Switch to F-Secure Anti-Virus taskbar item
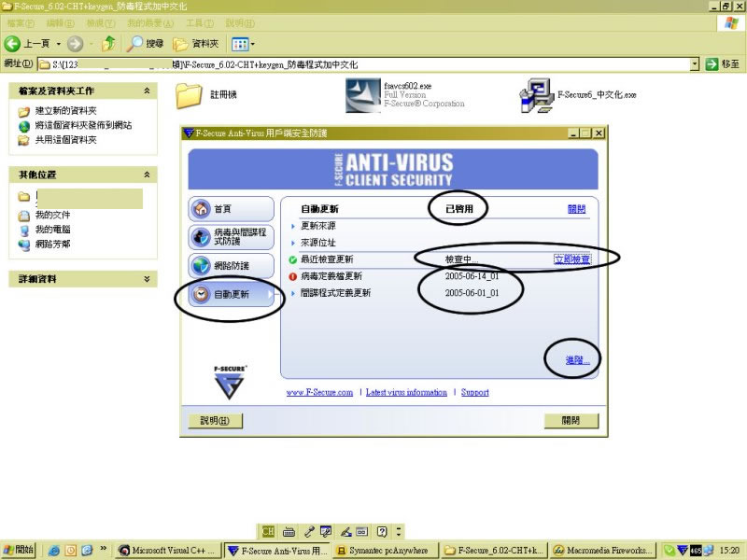 pyautogui.click(x=276, y=551)
